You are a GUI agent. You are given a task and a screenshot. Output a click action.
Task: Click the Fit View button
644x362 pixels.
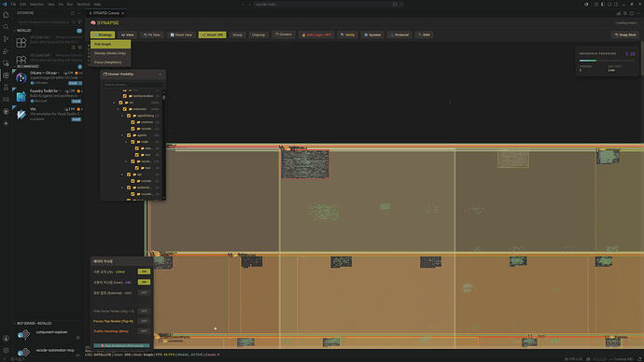click(x=152, y=35)
